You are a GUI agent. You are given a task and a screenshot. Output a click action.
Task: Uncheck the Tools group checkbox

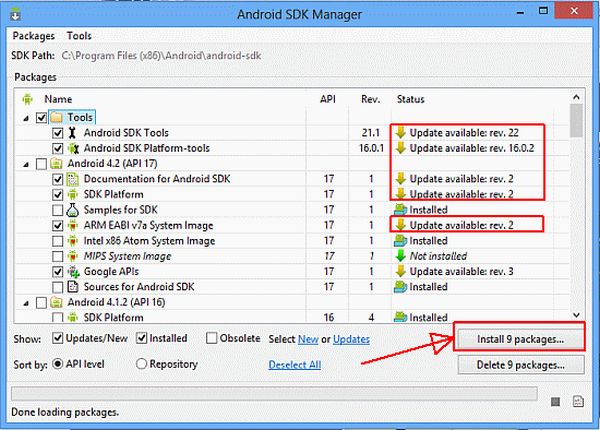[41, 117]
